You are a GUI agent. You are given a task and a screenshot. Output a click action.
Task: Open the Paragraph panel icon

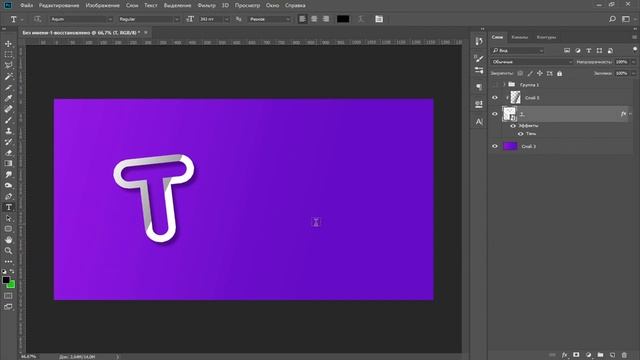click(479, 87)
